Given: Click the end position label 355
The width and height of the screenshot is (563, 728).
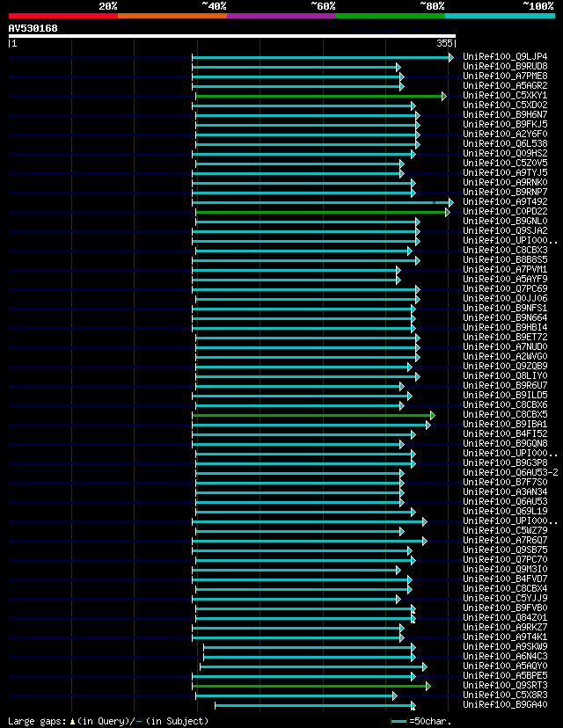Looking at the screenshot, I should (x=444, y=43).
